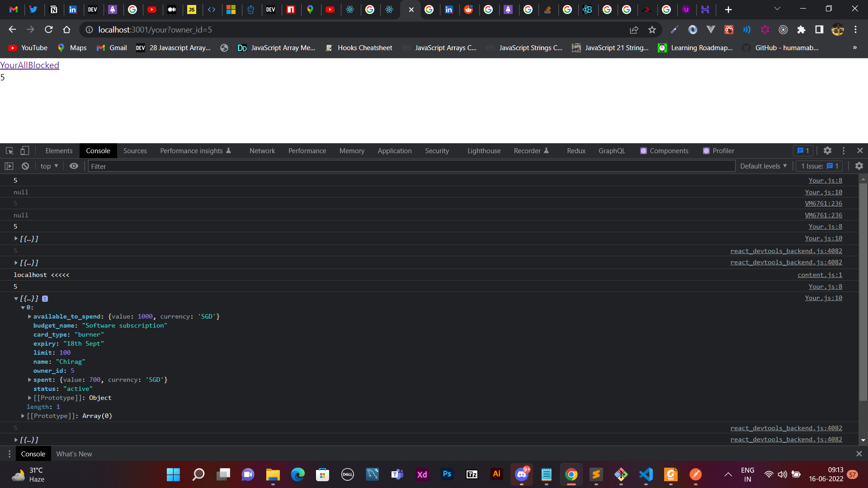The image size is (868, 488).
Task: Collapse the expanded 0 array entry
Action: 23,307
